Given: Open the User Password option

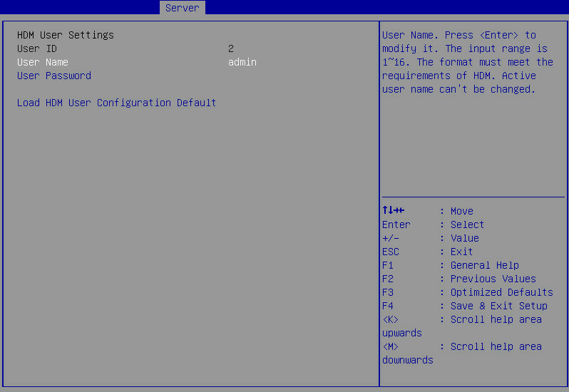Looking at the screenshot, I should point(54,76).
